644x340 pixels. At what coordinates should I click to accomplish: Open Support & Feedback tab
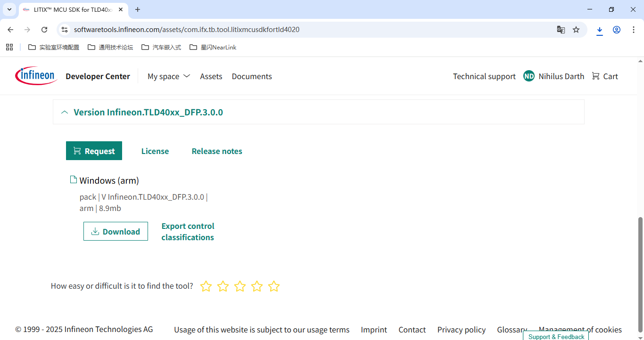pyautogui.click(x=556, y=336)
